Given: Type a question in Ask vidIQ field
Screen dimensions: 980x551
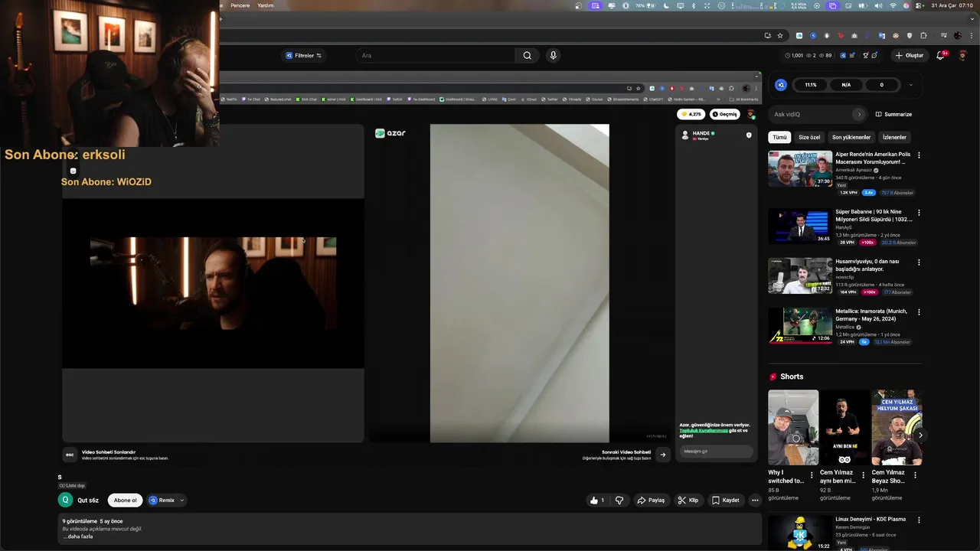Looking at the screenshot, I should 812,114.
